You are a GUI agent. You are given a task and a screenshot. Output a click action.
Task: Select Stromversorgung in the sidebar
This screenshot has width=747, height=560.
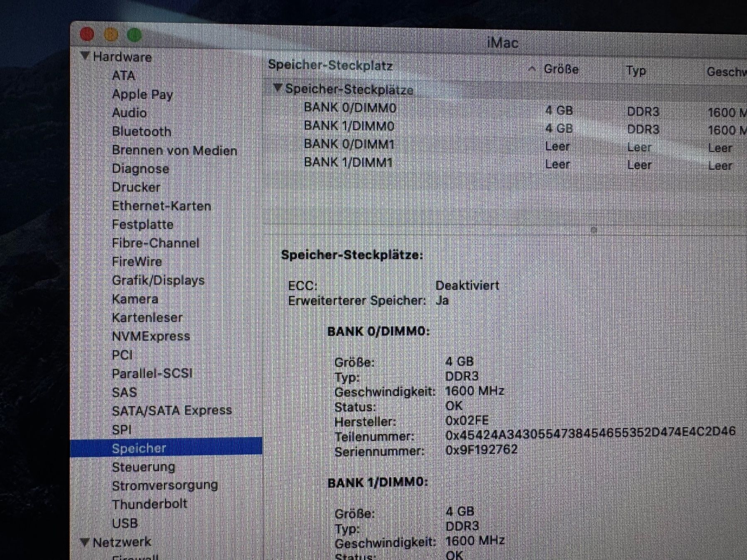[x=165, y=485]
